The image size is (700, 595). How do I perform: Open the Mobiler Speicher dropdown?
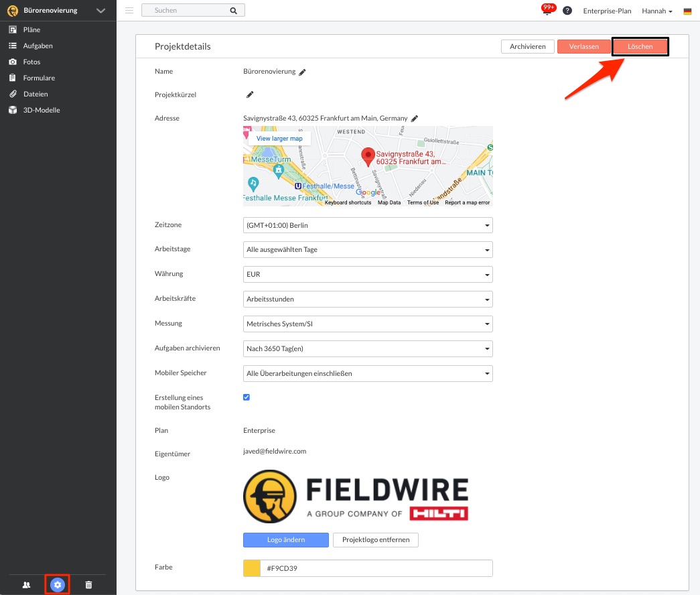click(368, 373)
